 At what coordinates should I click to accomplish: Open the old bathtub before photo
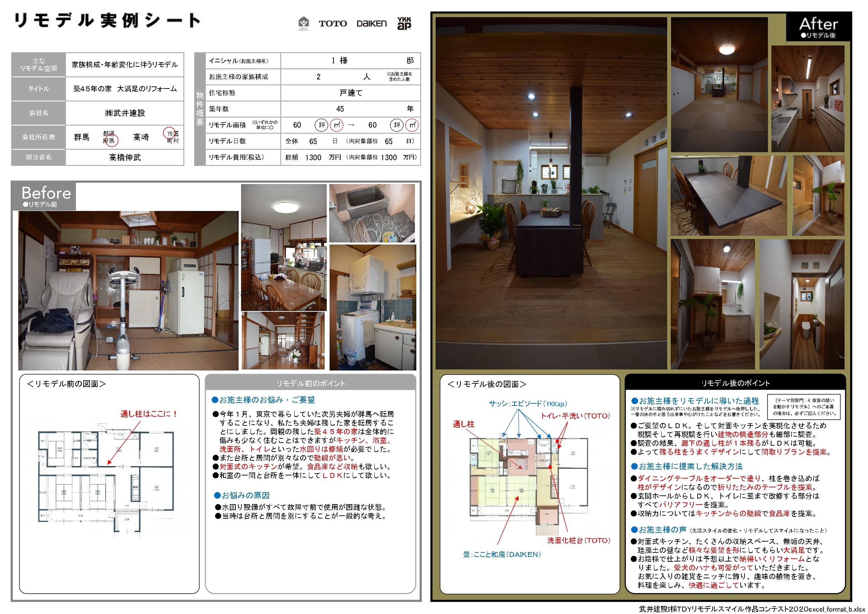click(x=372, y=213)
